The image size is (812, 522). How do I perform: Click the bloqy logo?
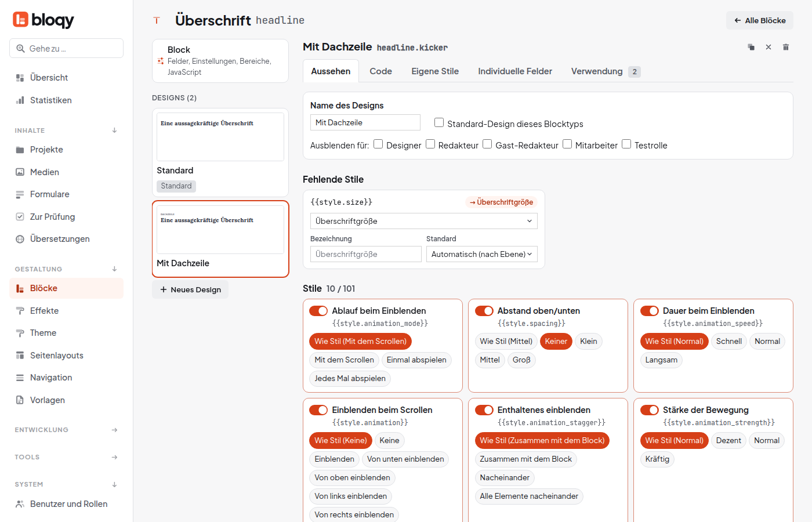coord(43,20)
